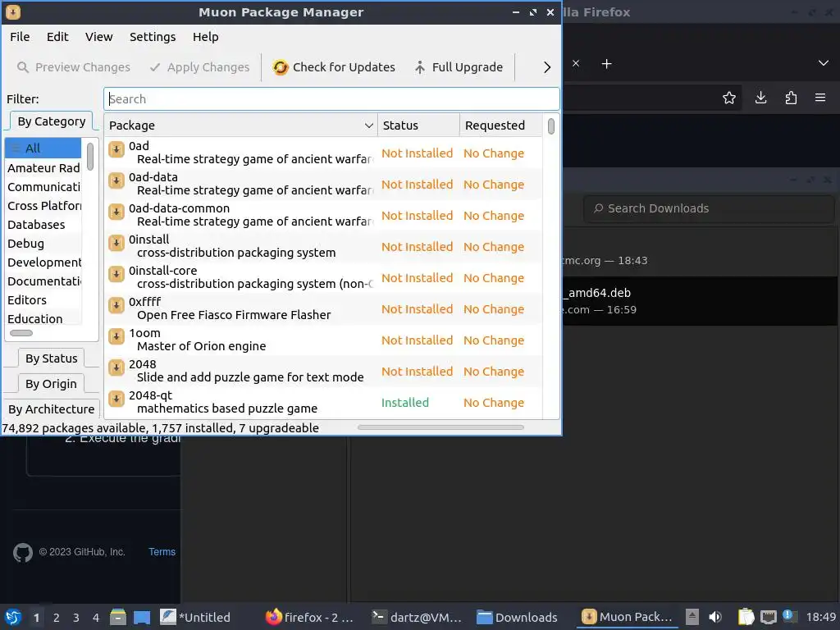Open Firefox extensions puzzle icon
This screenshot has width=840, height=630.
tap(791, 98)
